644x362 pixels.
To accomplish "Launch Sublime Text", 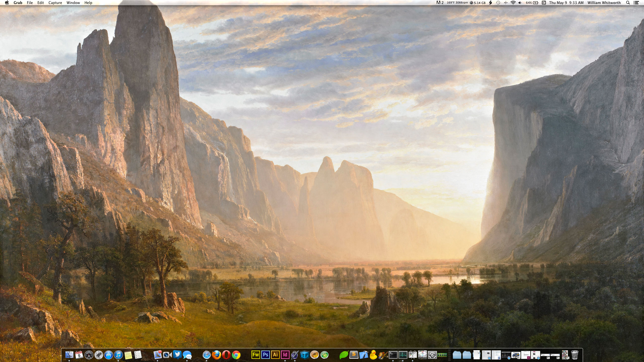I will [354, 355].
